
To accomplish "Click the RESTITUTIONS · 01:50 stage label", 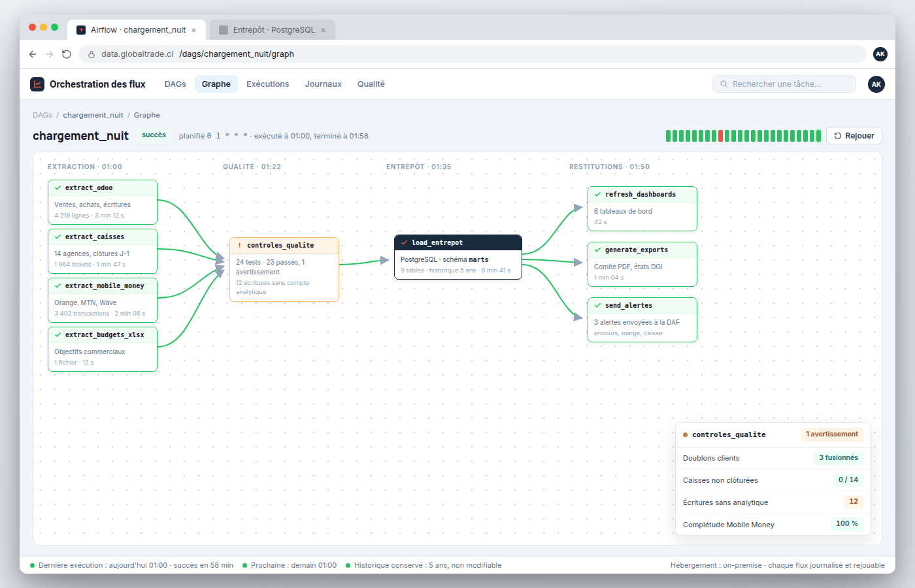I will tap(609, 167).
